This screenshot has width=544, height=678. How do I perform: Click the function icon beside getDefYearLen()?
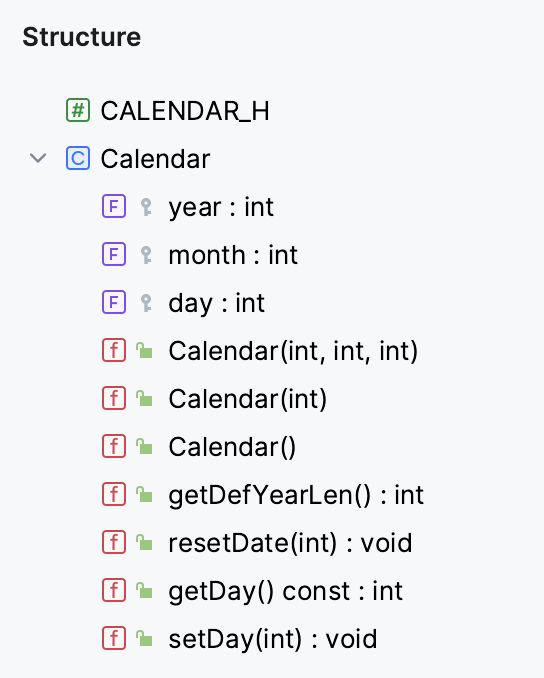coord(114,494)
